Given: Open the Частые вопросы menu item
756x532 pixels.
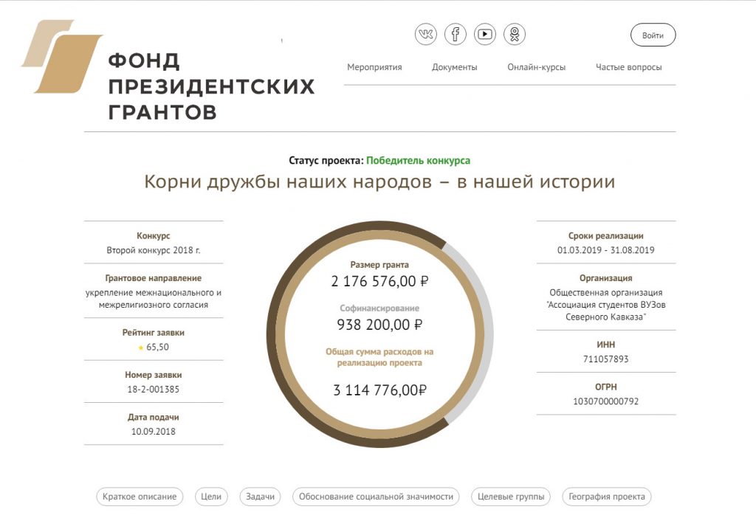Looking at the screenshot, I should [628, 67].
